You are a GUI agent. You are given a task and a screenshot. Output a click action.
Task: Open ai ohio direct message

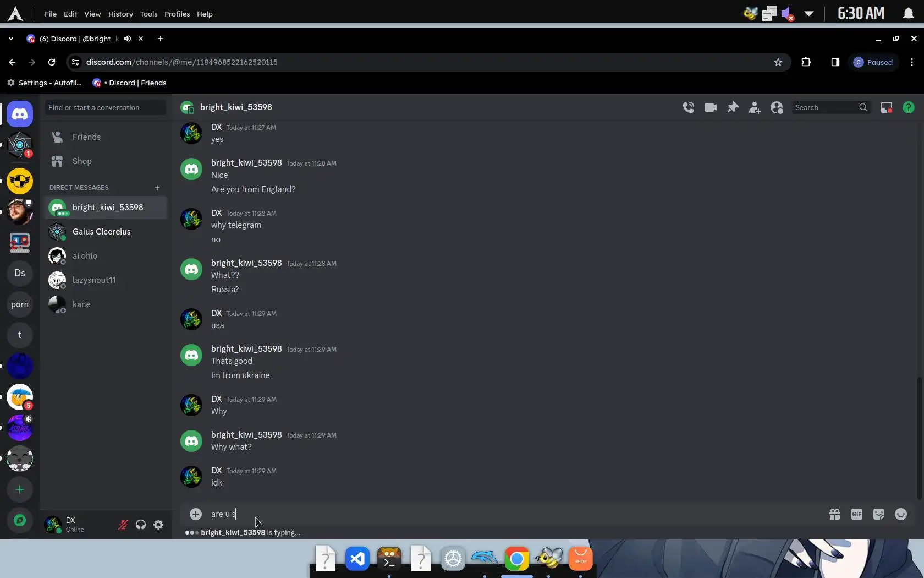[106, 256]
